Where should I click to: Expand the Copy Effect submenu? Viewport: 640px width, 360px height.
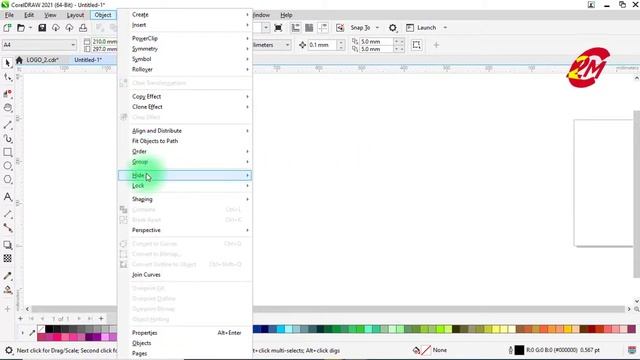click(185, 96)
